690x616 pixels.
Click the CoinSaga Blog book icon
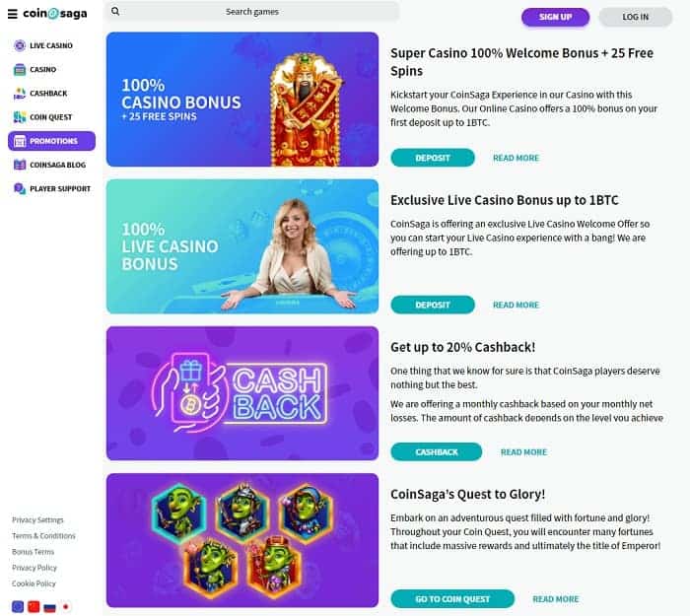click(x=20, y=165)
